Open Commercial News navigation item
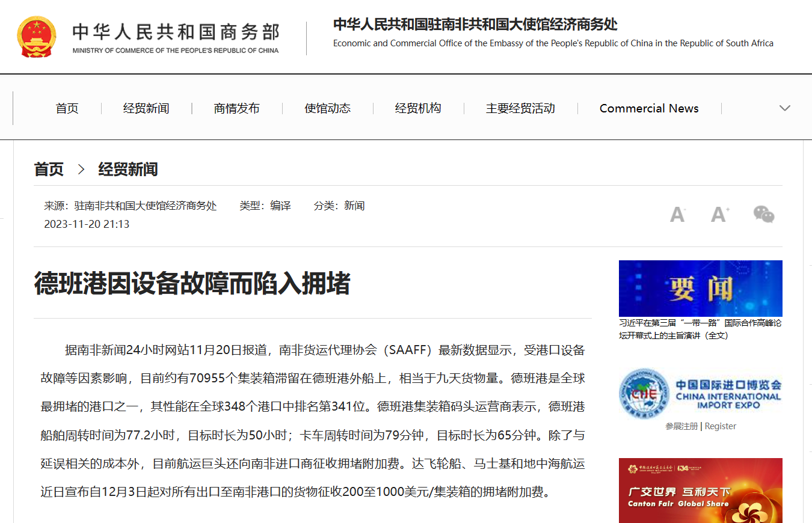 tap(649, 108)
